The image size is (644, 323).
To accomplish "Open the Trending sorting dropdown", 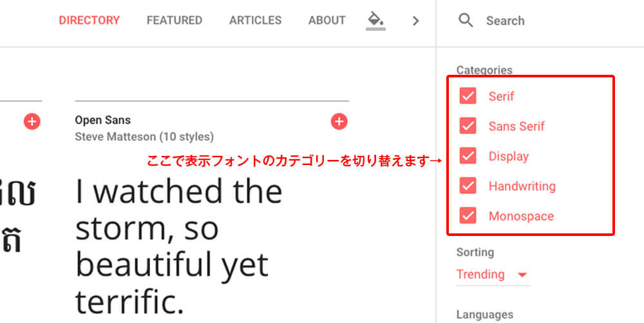I will (493, 275).
